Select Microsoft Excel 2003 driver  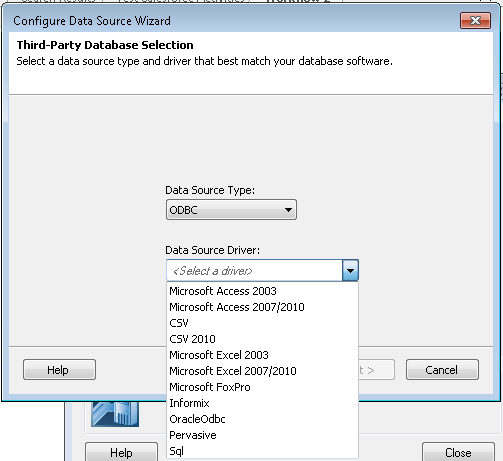click(262, 355)
